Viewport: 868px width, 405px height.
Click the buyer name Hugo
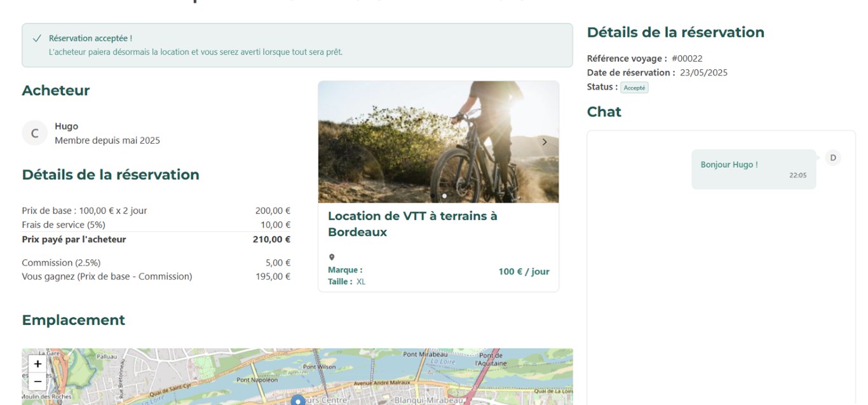tap(66, 127)
